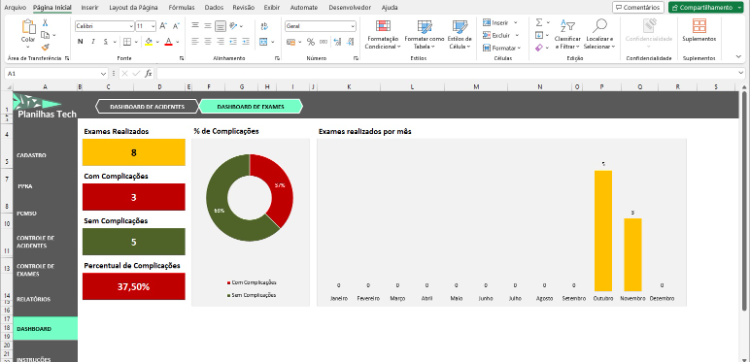Open the Calibri font name dropdown
750x362 pixels.
click(131, 26)
